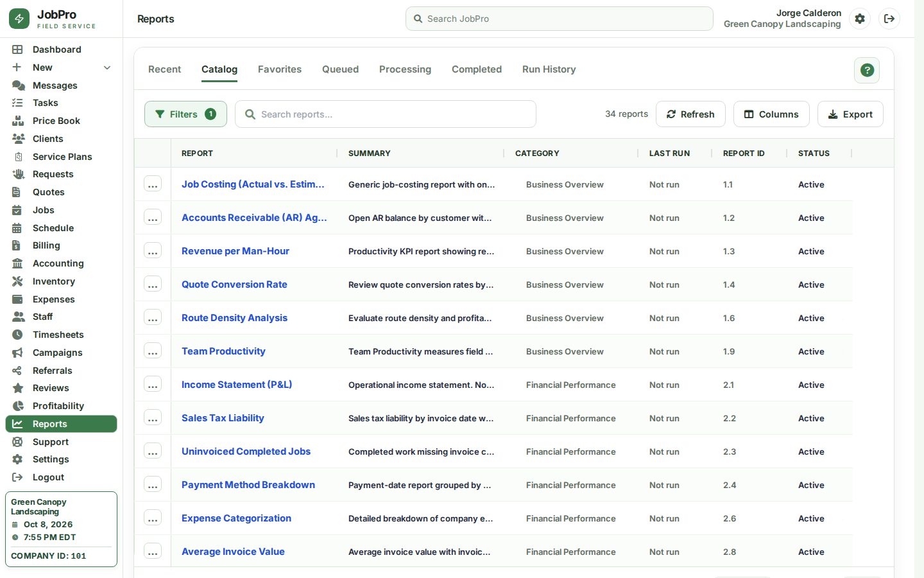
Task: Open row menu for Quote Conversion Rate
Action: click(153, 285)
